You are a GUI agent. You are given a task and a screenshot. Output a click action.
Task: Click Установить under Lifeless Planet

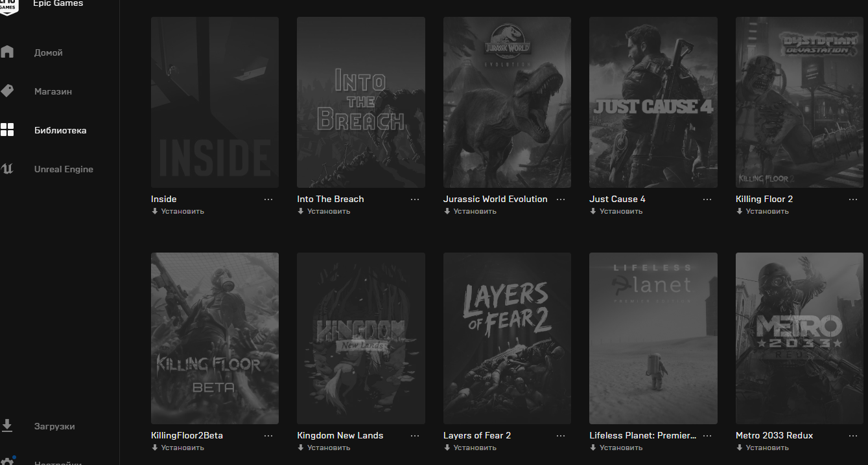click(620, 448)
